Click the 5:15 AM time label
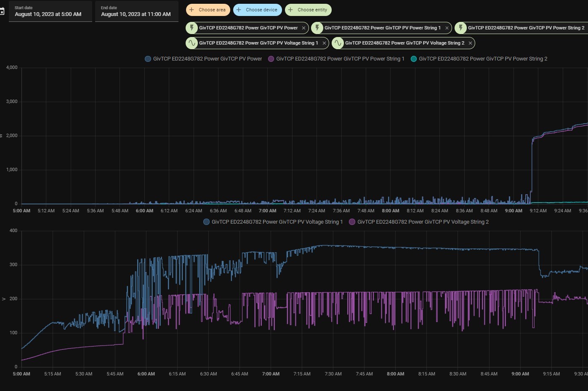Image resolution: width=588 pixels, height=391 pixels. coord(53,374)
